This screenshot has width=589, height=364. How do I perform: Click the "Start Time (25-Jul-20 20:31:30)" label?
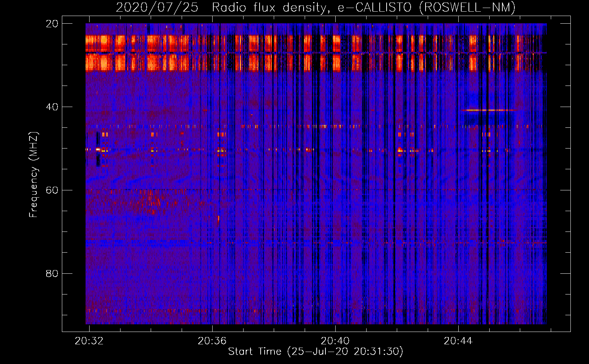[x=316, y=352]
